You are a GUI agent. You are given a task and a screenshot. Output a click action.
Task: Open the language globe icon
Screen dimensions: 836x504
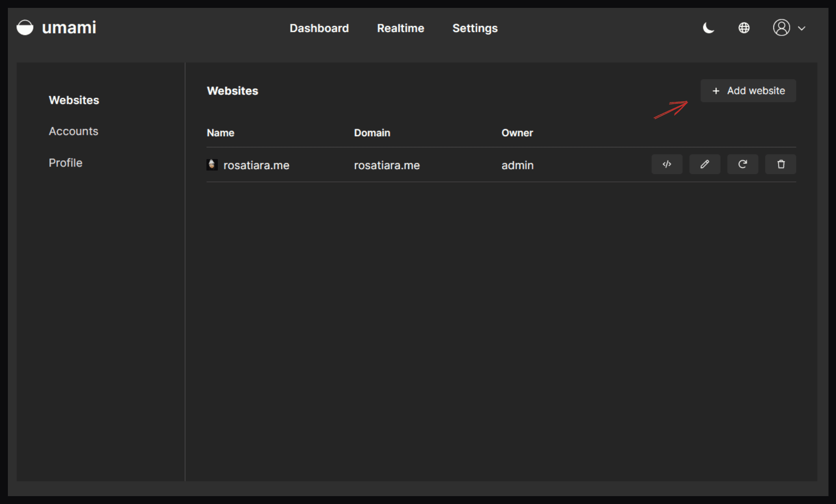coord(744,28)
